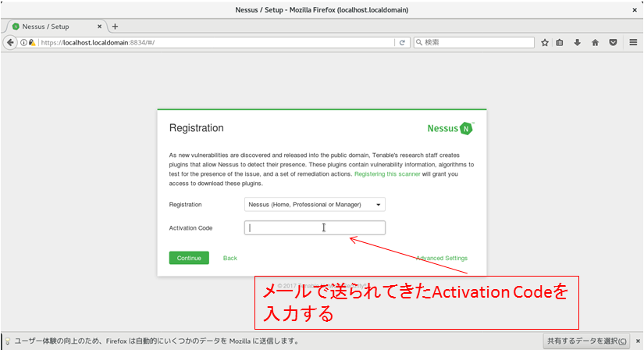The image size is (644, 350).
Task: Show bookmarks list icon in toolbar
Action: point(560,42)
